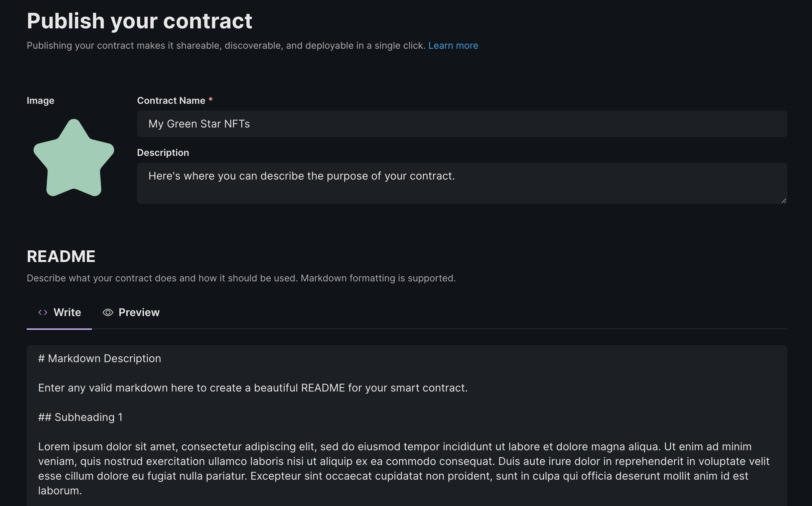The width and height of the screenshot is (812, 506).
Task: Click the code brackets icon next to Write
Action: coord(42,312)
